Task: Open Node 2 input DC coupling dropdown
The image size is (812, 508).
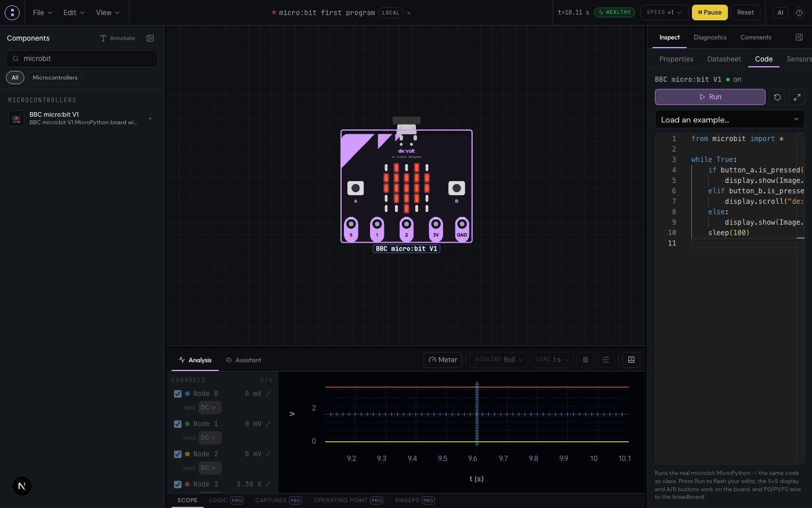Action: (210, 468)
